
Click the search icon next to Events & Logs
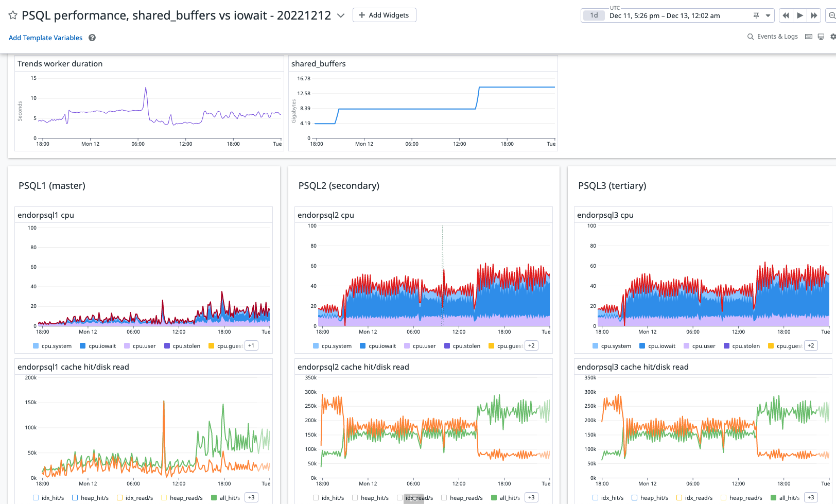coord(751,37)
